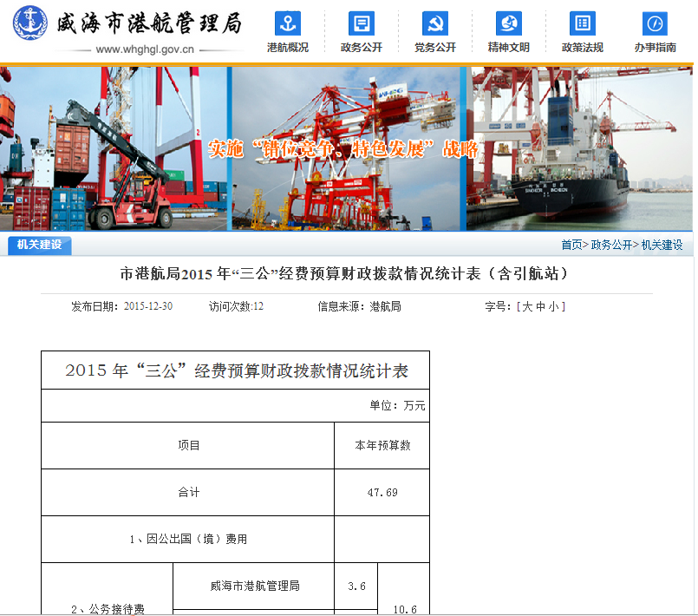Image resolution: width=698 pixels, height=616 pixels.
Task: Select the 党务公开 party emblem icon
Action: (434, 23)
